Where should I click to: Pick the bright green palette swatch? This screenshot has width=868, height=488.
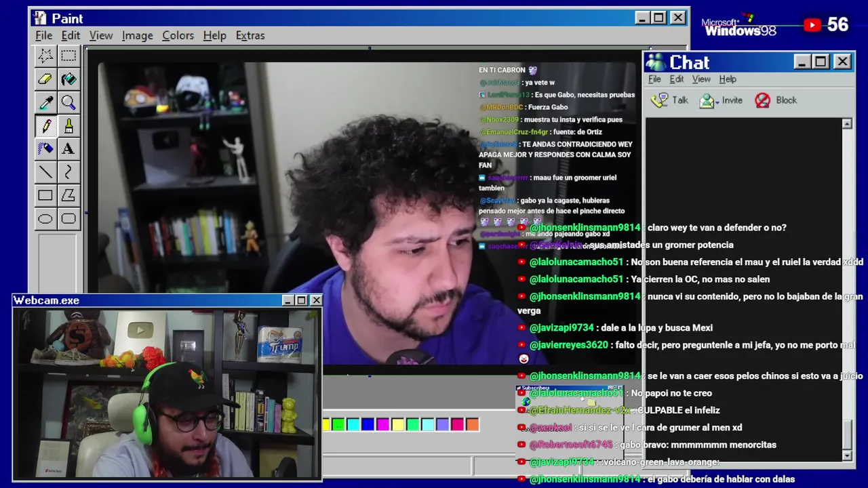click(338, 425)
